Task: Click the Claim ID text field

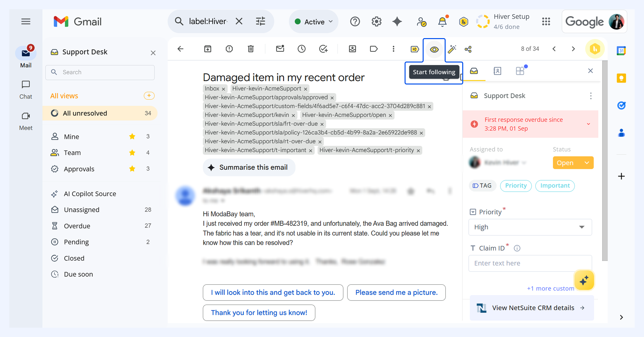Action: pos(530,263)
